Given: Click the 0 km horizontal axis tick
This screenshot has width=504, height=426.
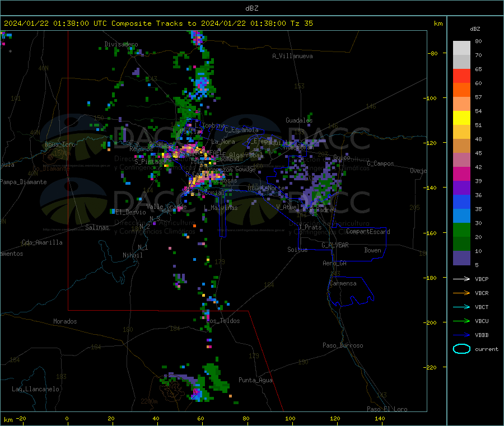Looking at the screenshot, I should tap(67, 418).
